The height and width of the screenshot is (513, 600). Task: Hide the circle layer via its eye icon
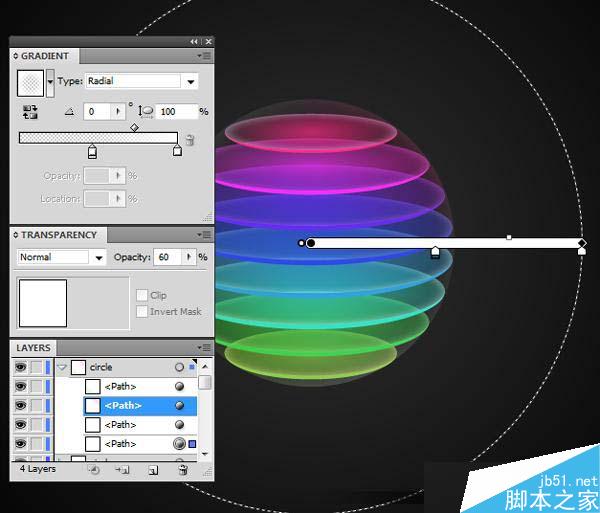click(20, 367)
